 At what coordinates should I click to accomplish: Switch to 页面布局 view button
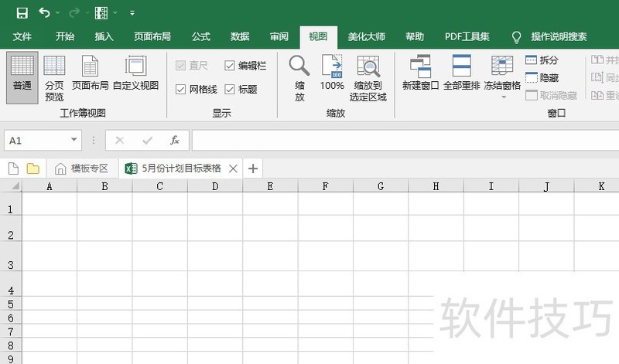coord(90,73)
